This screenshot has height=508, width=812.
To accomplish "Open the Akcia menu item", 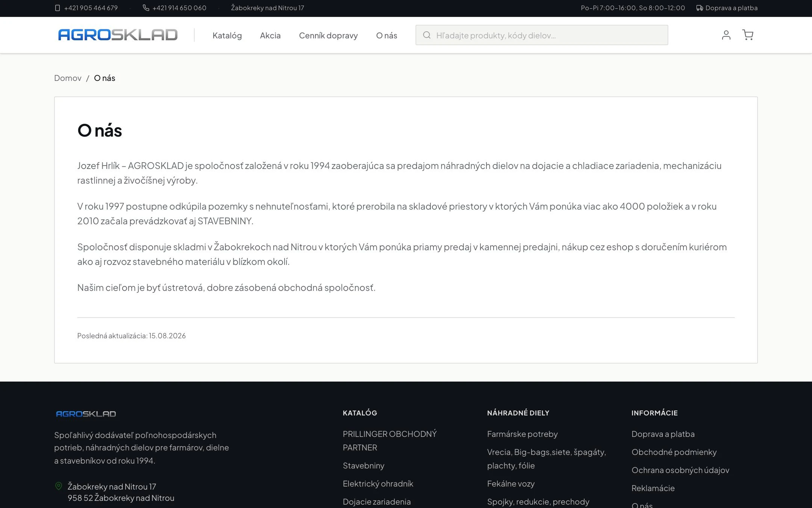I will tap(270, 35).
